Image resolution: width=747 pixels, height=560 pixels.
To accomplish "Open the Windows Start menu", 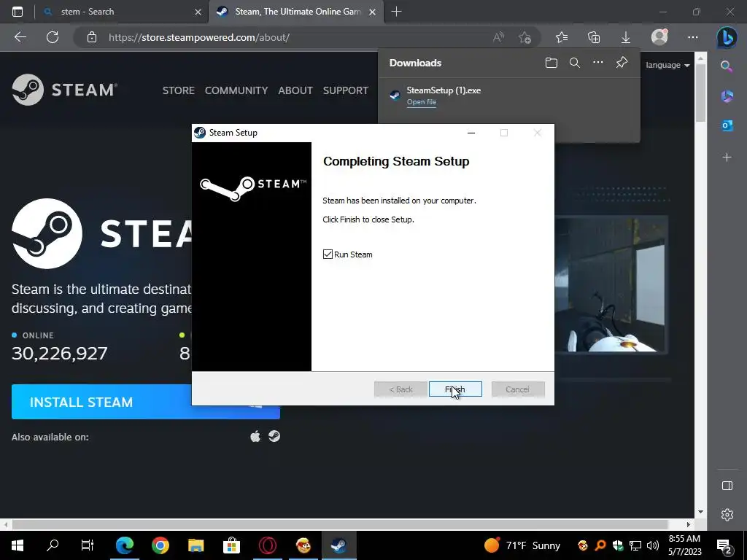I will tap(18, 545).
